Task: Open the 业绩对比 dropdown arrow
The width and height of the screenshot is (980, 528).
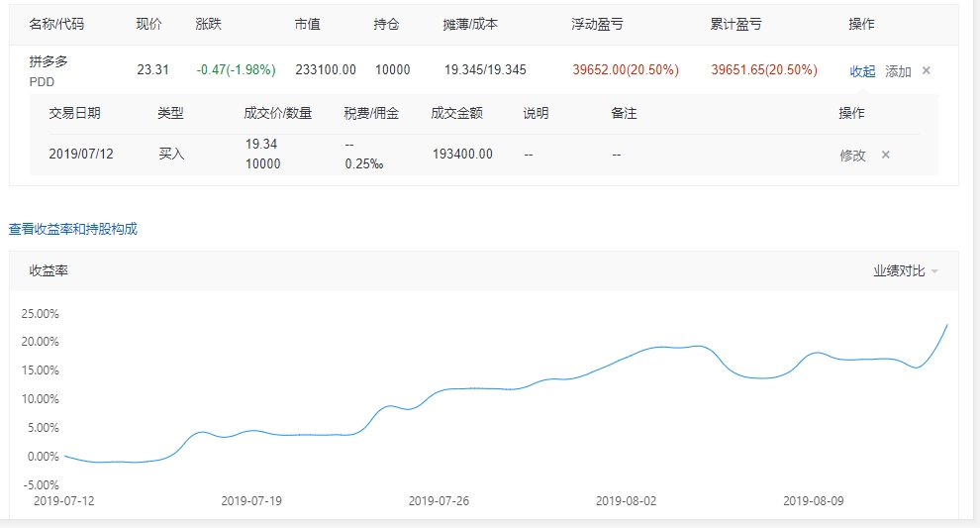Action: [x=934, y=271]
